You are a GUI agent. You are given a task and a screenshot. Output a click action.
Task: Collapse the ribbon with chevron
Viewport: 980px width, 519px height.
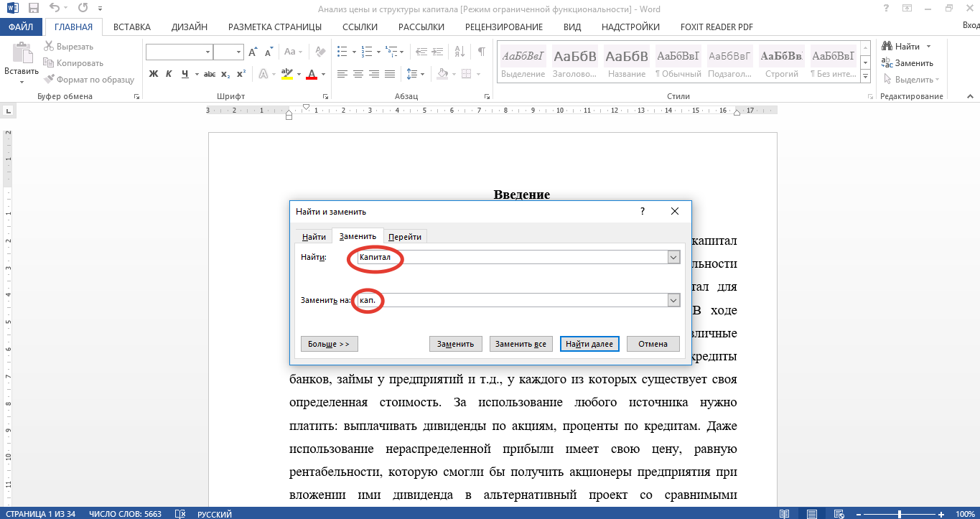click(x=970, y=97)
